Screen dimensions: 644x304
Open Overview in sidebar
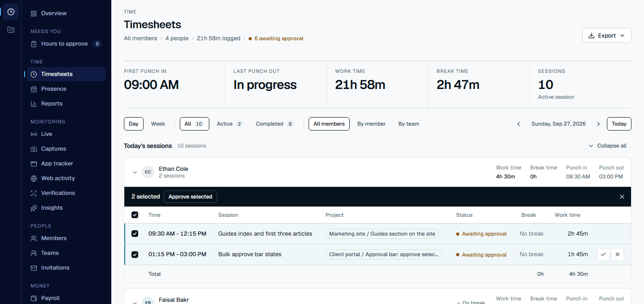point(66,13)
